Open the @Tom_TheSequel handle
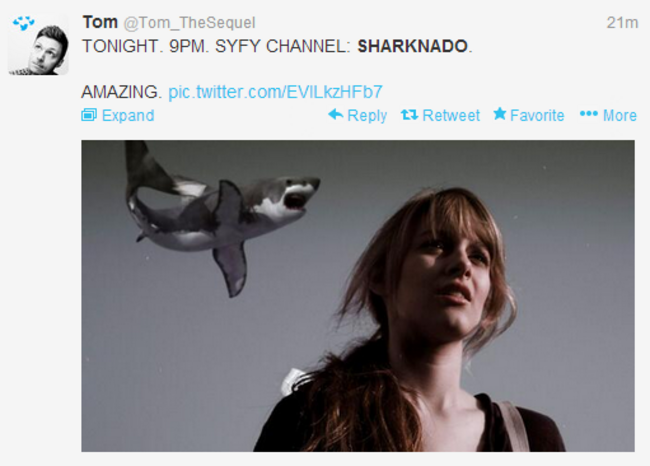The image size is (650, 466). point(189,23)
